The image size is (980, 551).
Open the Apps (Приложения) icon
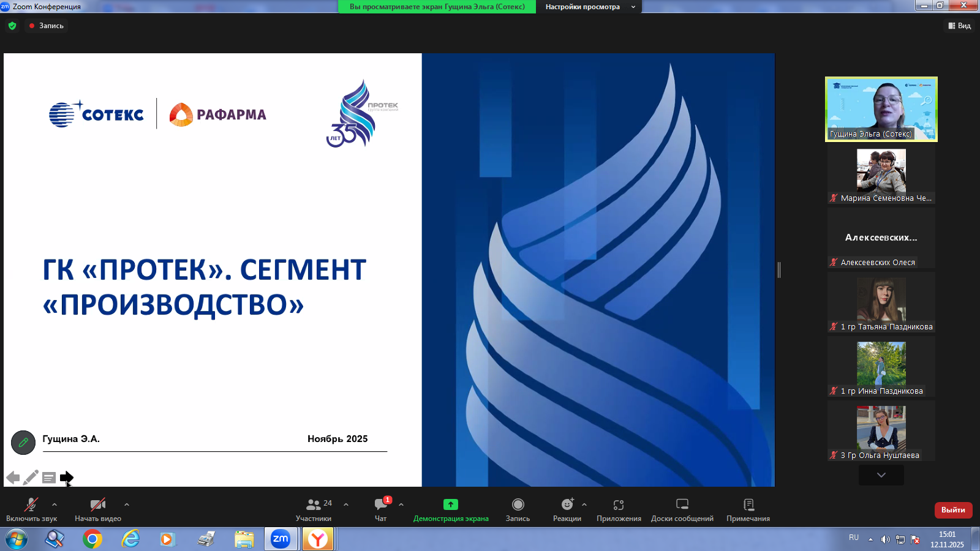click(x=619, y=504)
